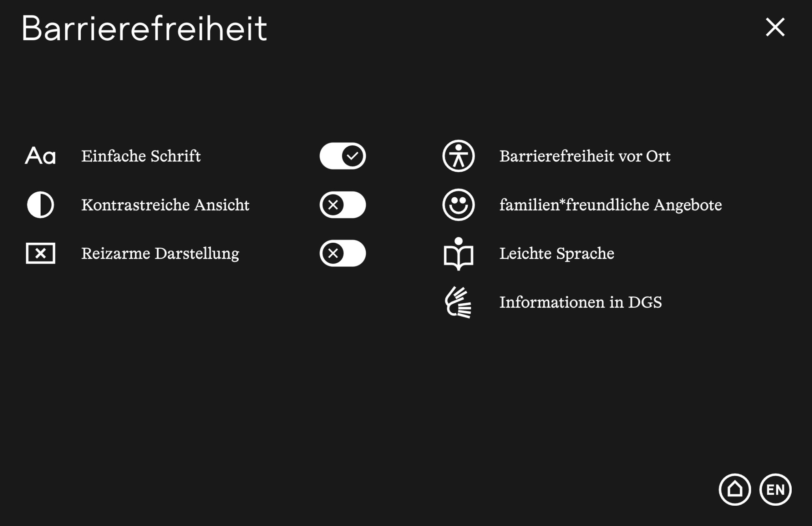Close the Barrierefreiheit panel

(x=775, y=27)
